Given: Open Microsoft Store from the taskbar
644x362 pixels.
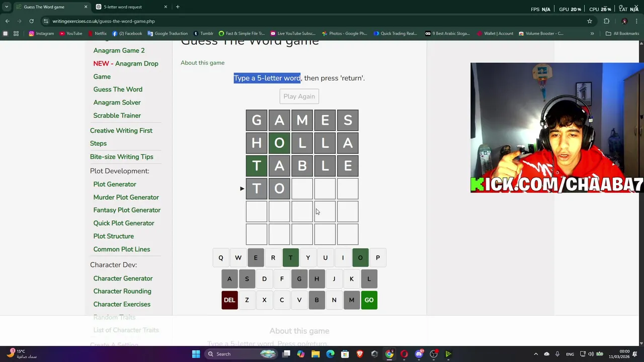Looking at the screenshot, I should coord(345,354).
